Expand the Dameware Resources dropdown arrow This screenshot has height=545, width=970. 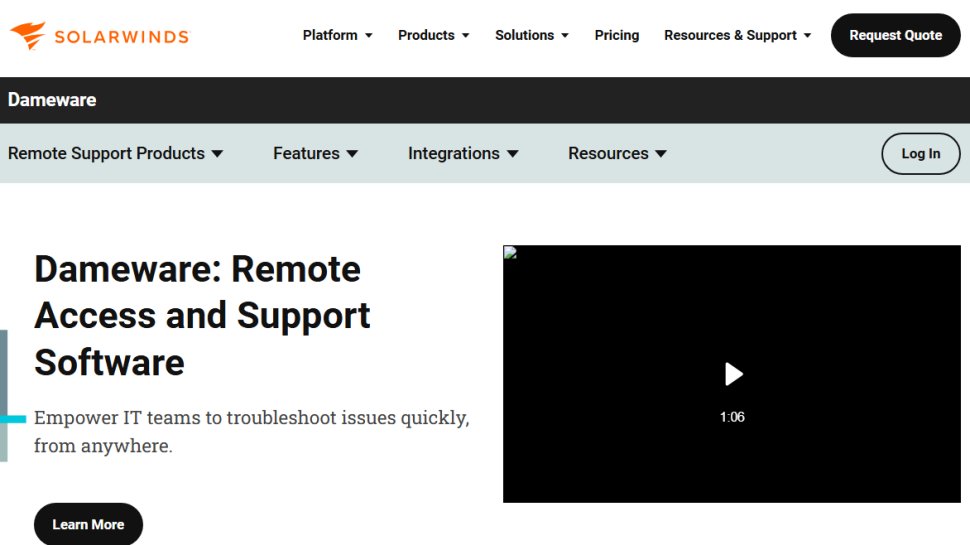coord(661,153)
